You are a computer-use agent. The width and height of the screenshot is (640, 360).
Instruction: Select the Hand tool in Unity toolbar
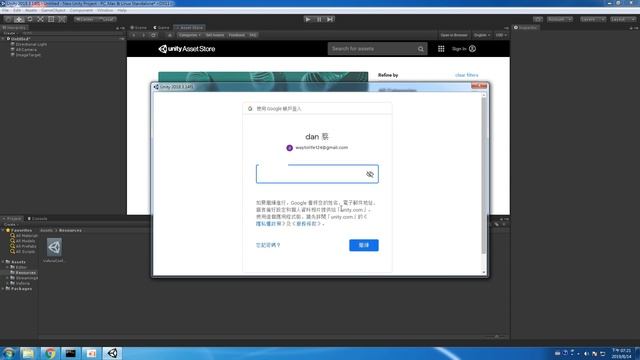[x=8, y=19]
